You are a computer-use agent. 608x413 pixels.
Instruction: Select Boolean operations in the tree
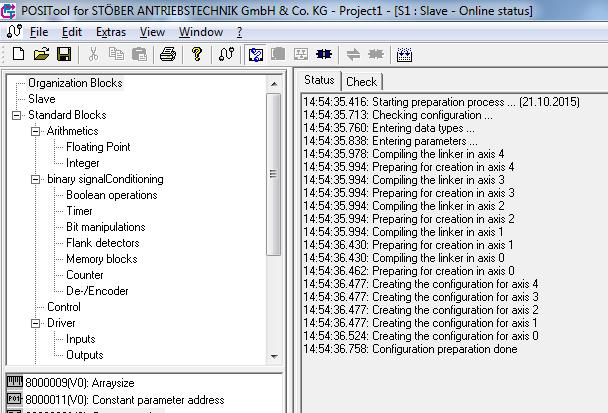(x=112, y=195)
